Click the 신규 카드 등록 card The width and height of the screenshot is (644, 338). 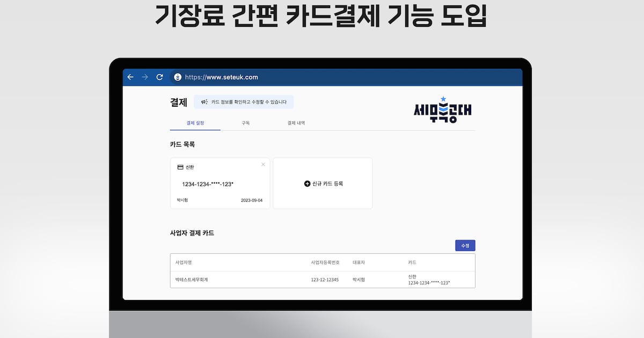tap(323, 183)
